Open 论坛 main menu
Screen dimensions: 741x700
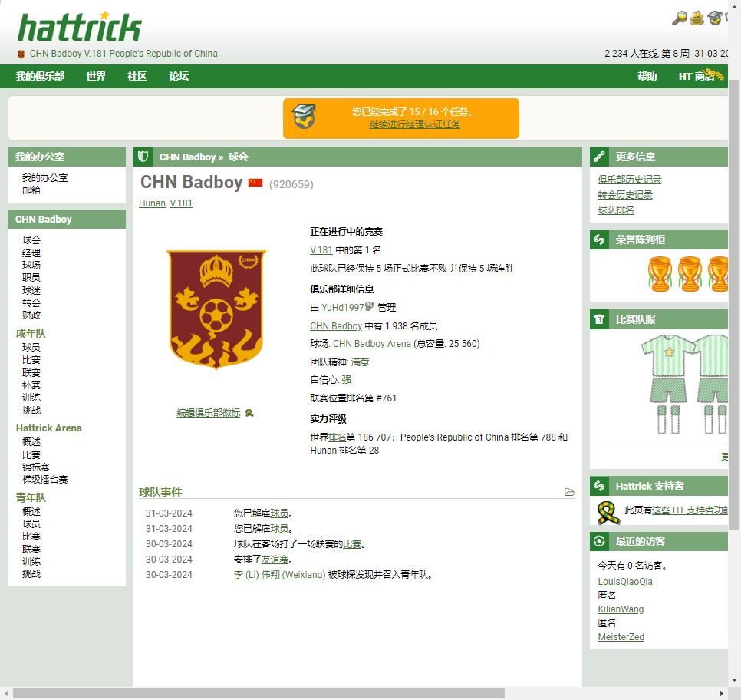[179, 76]
